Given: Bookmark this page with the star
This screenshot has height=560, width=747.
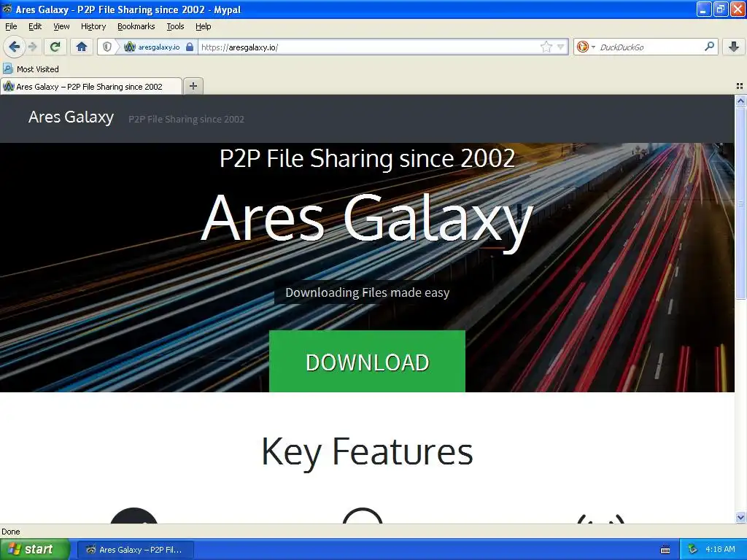Looking at the screenshot, I should point(546,47).
